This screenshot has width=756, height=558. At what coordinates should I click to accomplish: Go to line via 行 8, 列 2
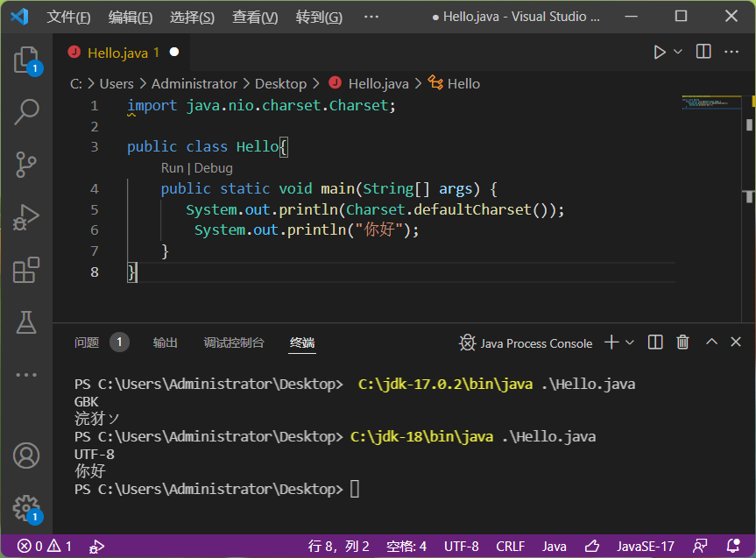click(339, 546)
